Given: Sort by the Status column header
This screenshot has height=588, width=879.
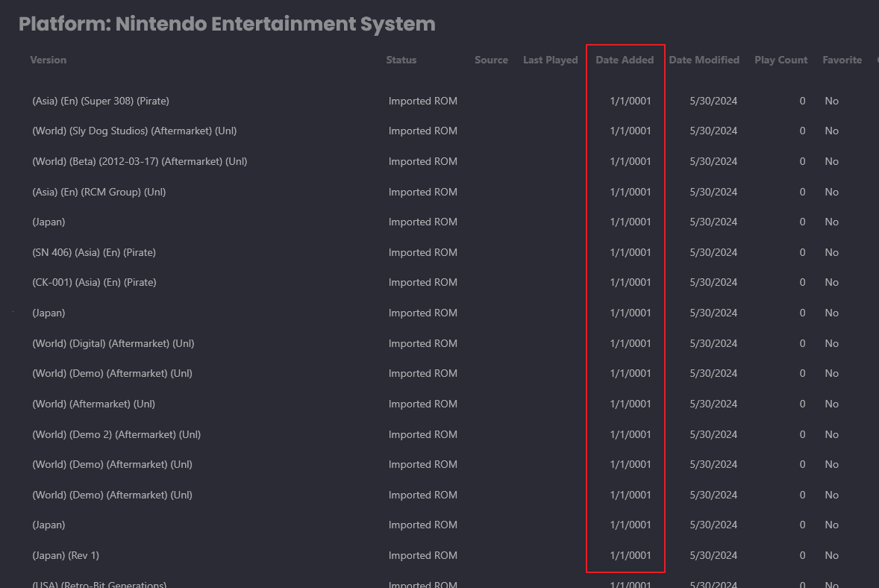Looking at the screenshot, I should click(401, 60).
